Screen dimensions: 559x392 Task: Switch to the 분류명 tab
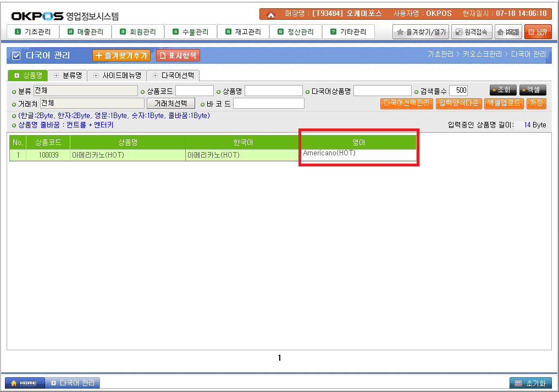(x=68, y=75)
